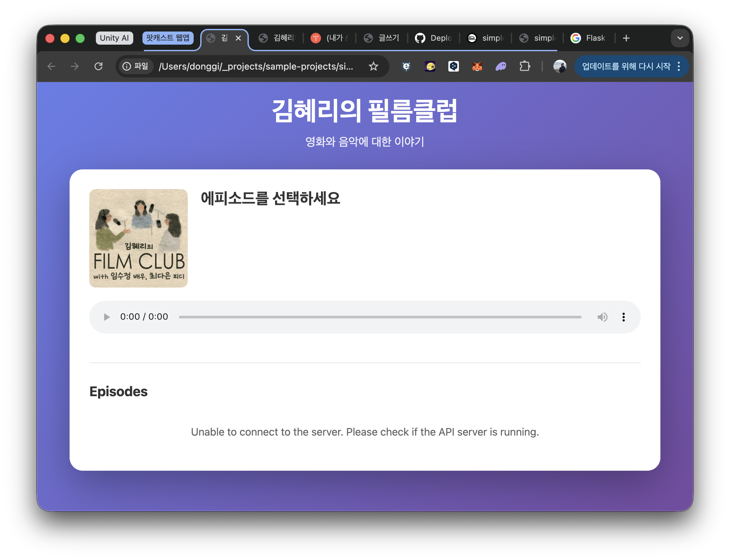The width and height of the screenshot is (730, 560).
Task: Open the Chrome profile avatar
Action: pyautogui.click(x=559, y=66)
